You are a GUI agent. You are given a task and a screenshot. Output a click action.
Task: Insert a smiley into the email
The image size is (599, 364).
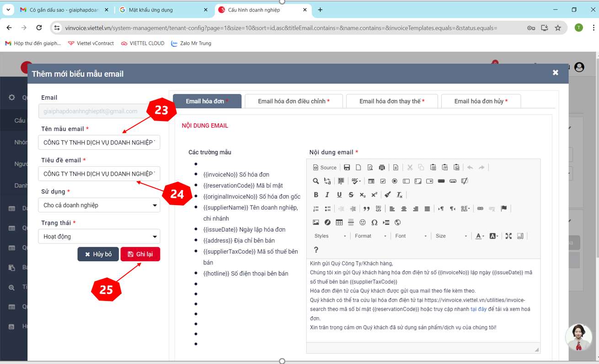(x=363, y=222)
